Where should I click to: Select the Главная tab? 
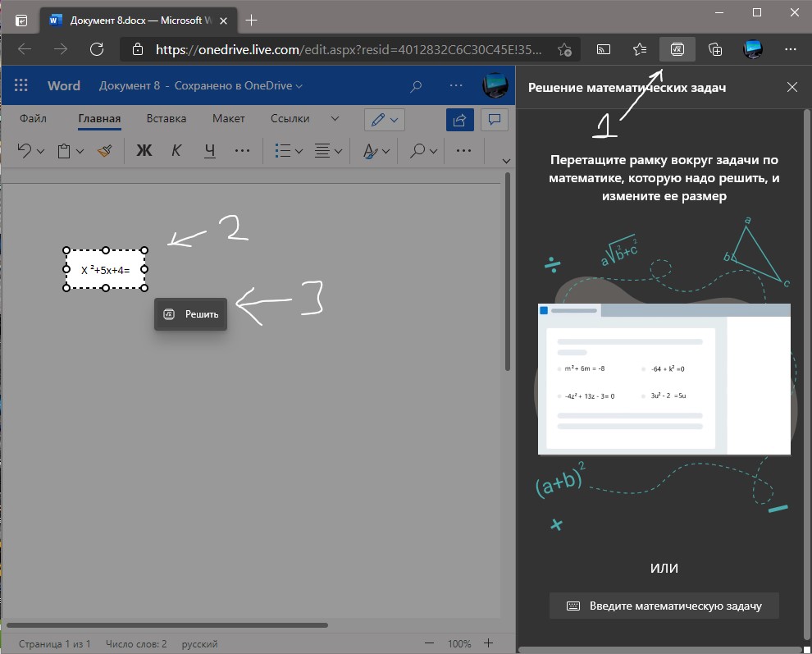(x=99, y=119)
